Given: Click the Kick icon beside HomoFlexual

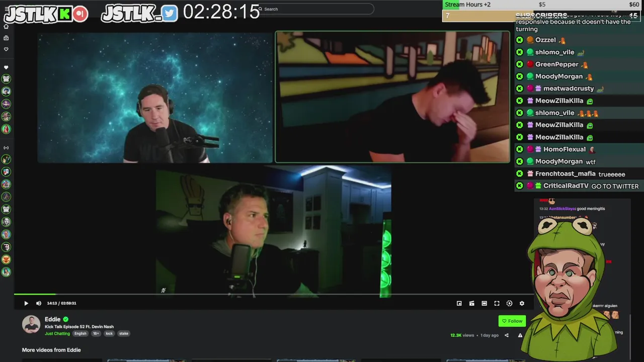Looking at the screenshot, I should coord(520,149).
